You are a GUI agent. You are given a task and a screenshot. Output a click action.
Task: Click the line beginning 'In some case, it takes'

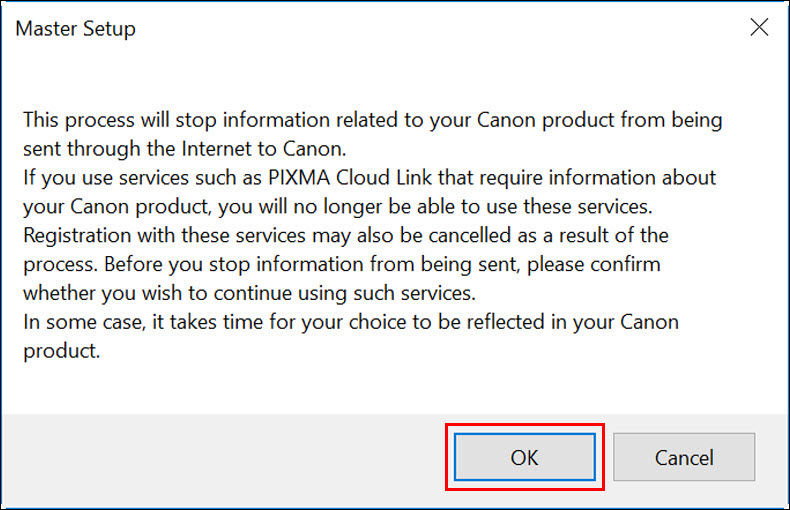[351, 323]
